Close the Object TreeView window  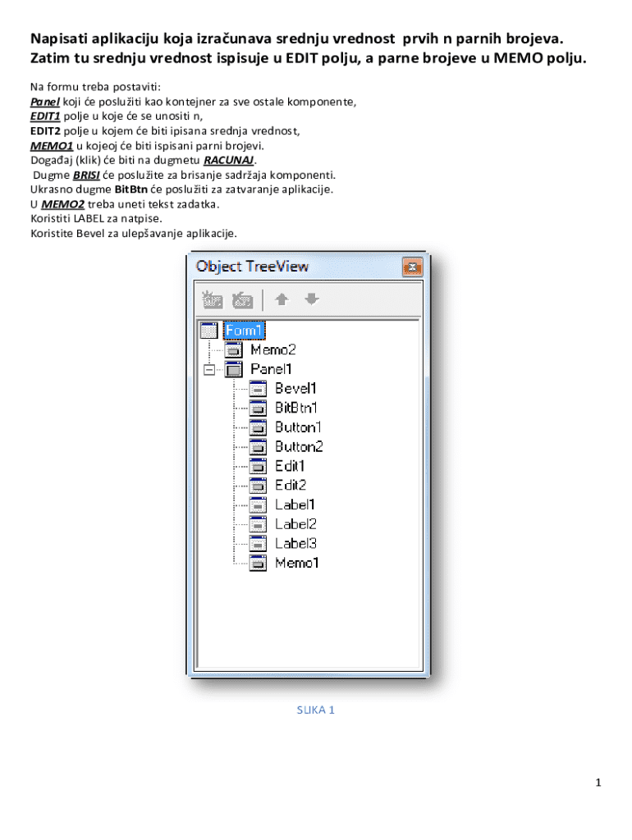(412, 267)
